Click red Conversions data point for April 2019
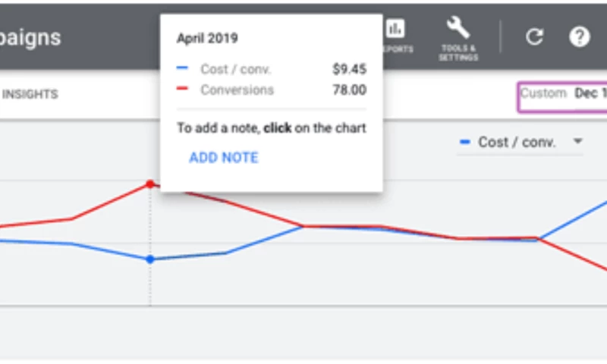The height and width of the screenshot is (364, 607). click(150, 184)
